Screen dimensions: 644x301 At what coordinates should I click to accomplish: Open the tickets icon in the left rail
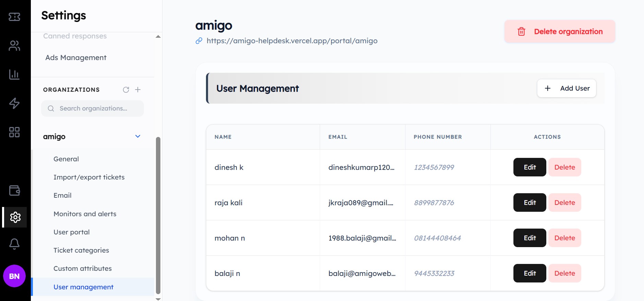(14, 17)
